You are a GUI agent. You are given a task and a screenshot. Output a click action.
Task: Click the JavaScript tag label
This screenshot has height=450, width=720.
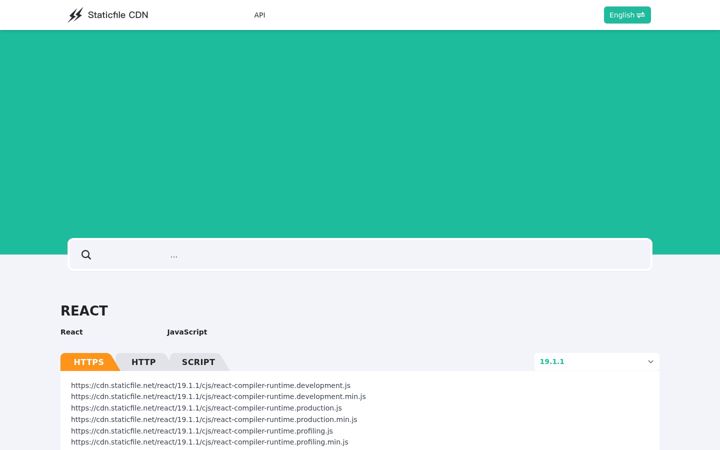tap(187, 332)
